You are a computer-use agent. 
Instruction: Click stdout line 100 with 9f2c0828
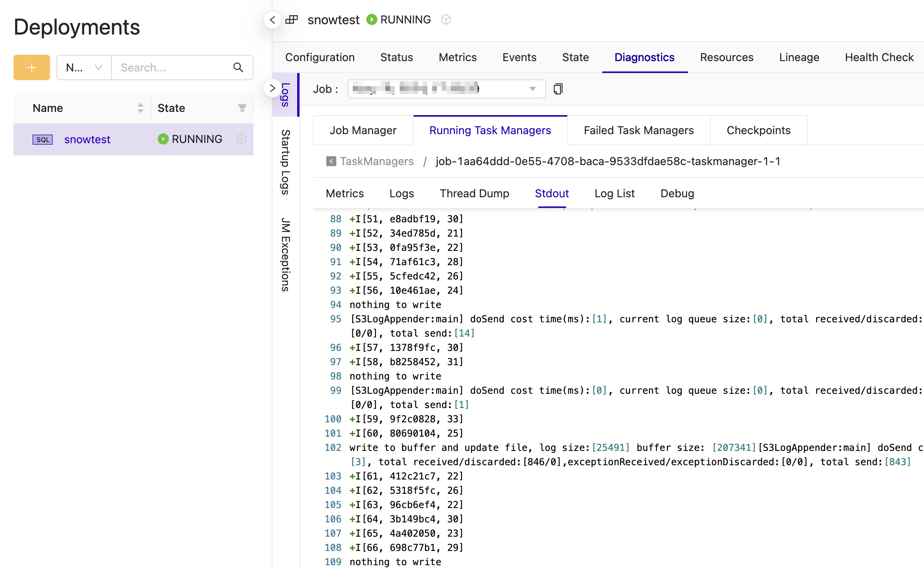point(406,419)
